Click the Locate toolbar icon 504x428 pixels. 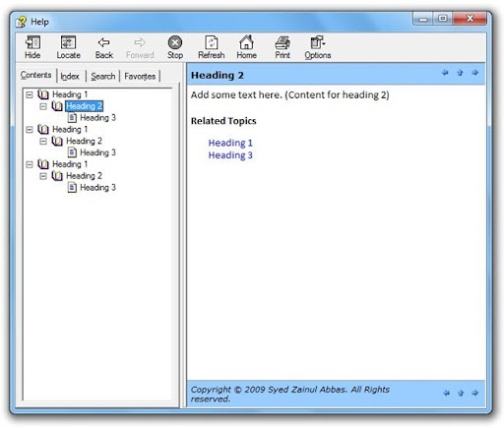click(68, 47)
